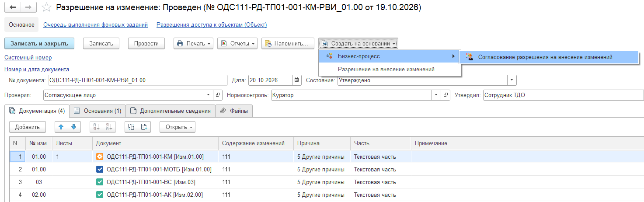Go back with the left arrow button

coord(12,7)
